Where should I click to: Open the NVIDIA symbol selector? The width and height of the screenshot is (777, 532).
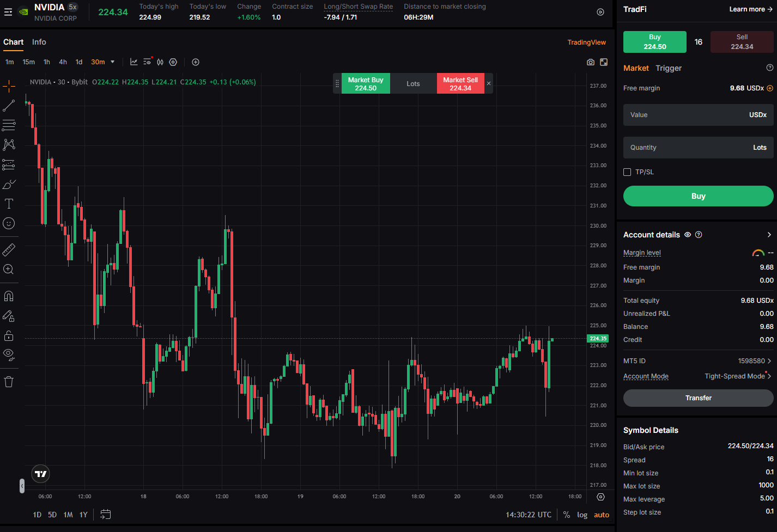click(56, 12)
